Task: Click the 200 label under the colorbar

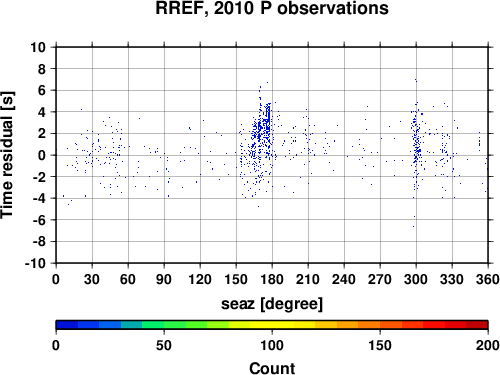Action: point(488,345)
